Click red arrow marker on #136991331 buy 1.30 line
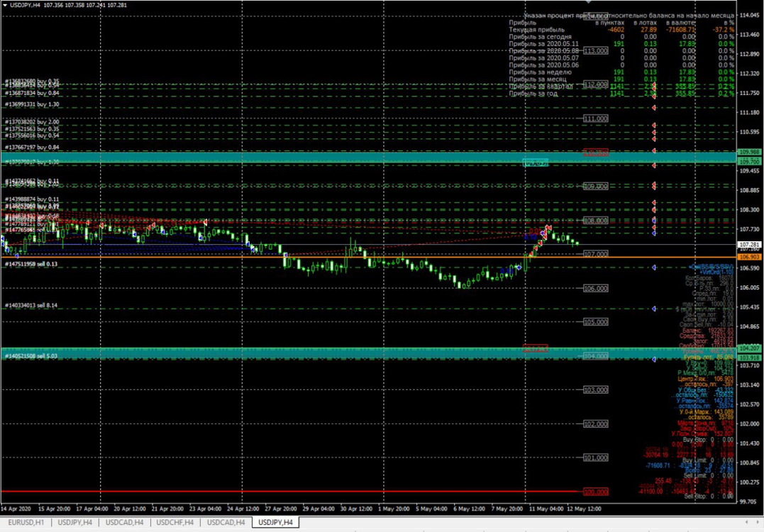764x532 pixels. point(654,108)
